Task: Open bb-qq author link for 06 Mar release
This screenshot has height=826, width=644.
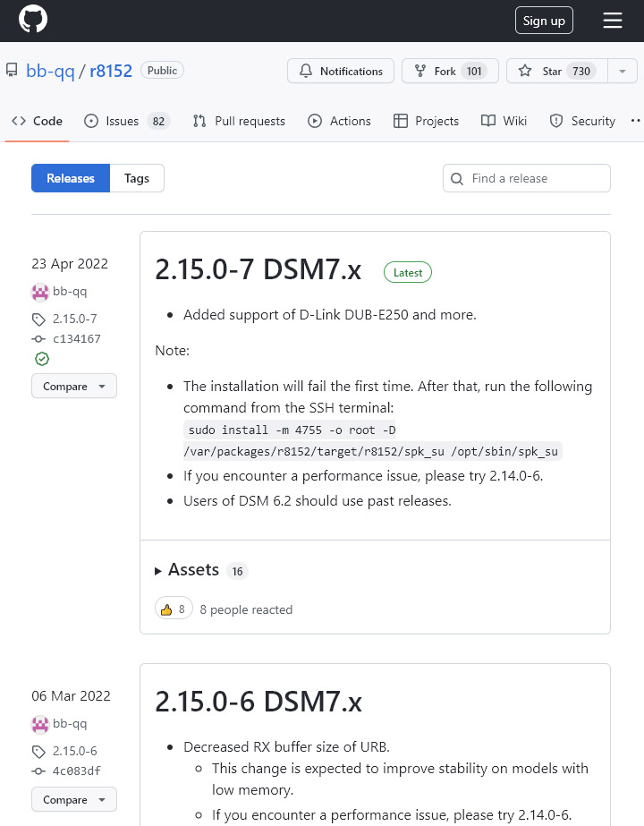Action: coord(70,724)
